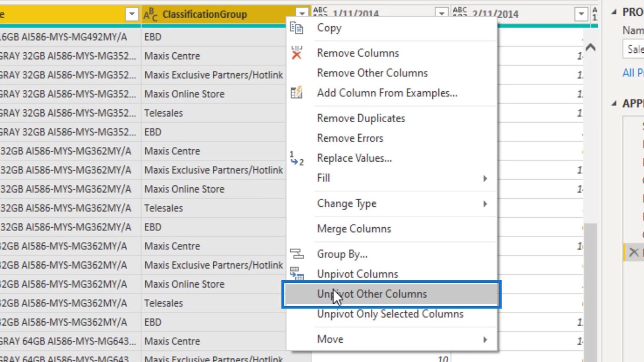Click the X delete icon in Applied Steps
644x362 pixels.
pos(634,252)
